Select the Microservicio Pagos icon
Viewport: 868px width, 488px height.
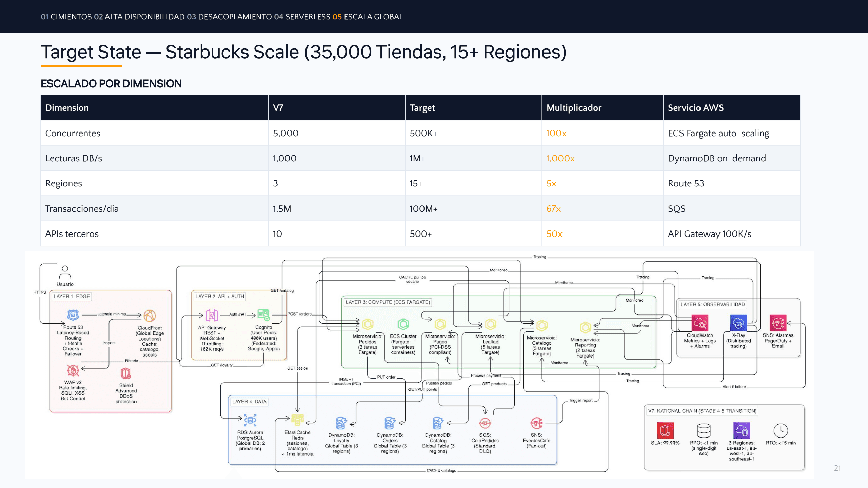(440, 324)
